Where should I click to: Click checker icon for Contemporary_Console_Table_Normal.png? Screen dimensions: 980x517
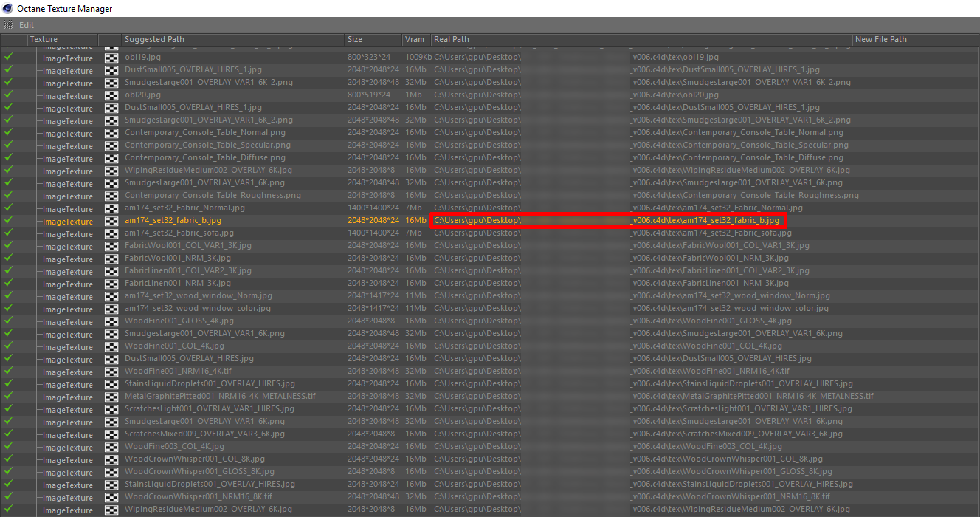111,133
